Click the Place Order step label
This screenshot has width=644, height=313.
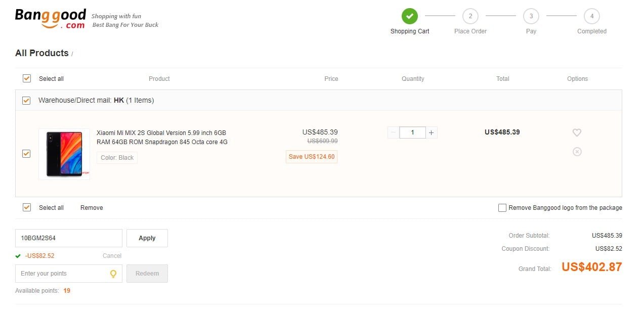[x=470, y=31]
